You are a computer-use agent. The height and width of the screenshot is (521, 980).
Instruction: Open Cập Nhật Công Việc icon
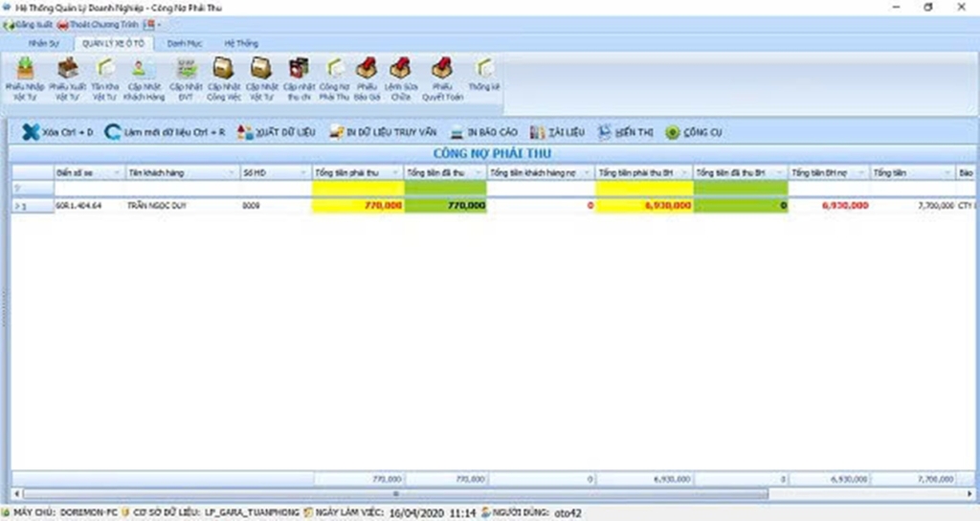(x=224, y=68)
